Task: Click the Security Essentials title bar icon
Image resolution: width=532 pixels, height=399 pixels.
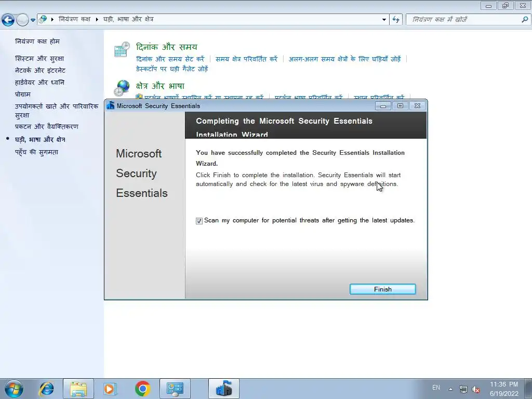Action: [111, 105]
